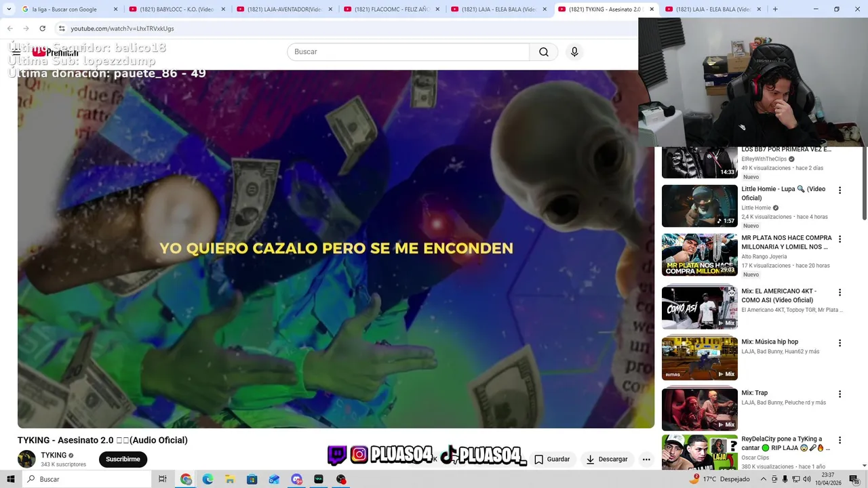Open the tab search dropdown arrow
The height and width of the screenshot is (488, 868).
[x=9, y=9]
